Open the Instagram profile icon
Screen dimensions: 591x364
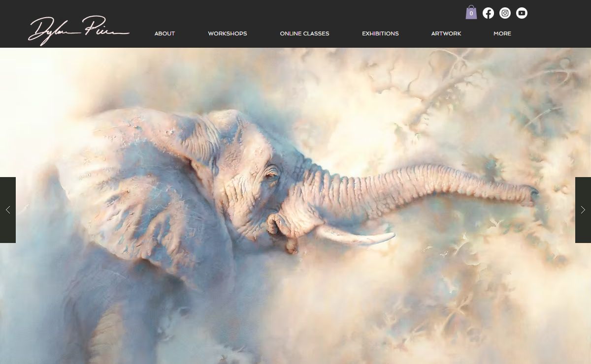coord(505,13)
